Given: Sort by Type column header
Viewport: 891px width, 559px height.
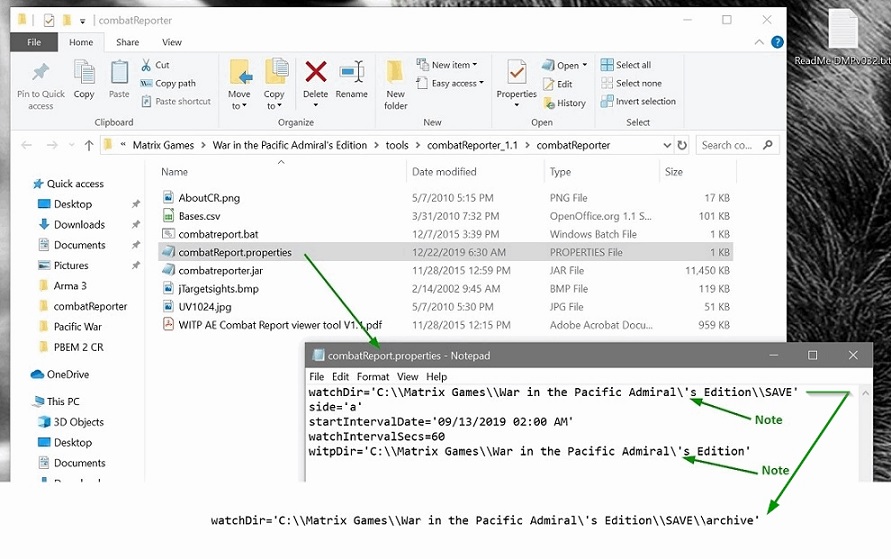Looking at the screenshot, I should 560,172.
